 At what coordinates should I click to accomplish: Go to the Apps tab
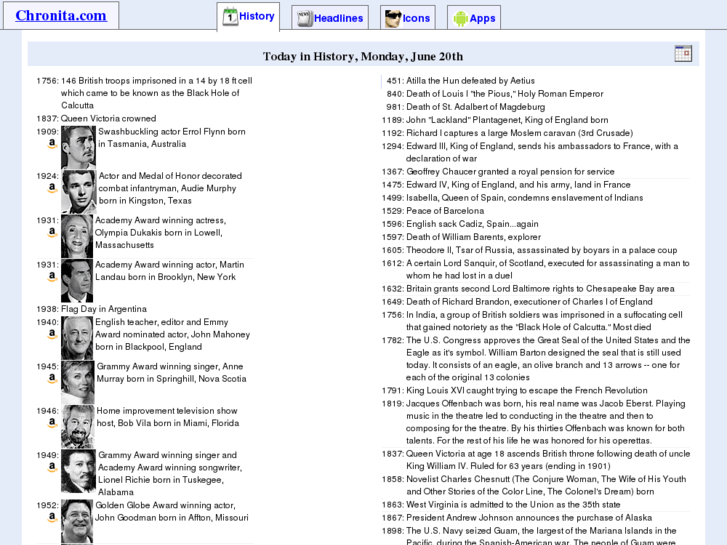(x=473, y=18)
